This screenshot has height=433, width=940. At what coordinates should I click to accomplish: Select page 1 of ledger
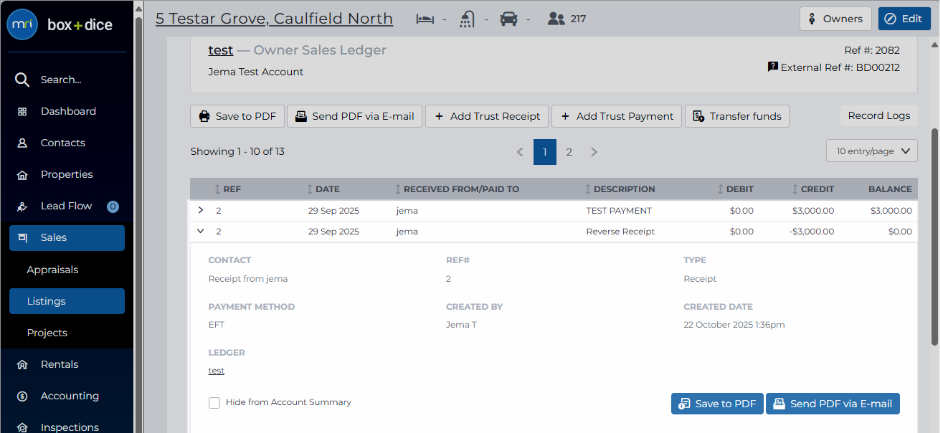pos(545,152)
